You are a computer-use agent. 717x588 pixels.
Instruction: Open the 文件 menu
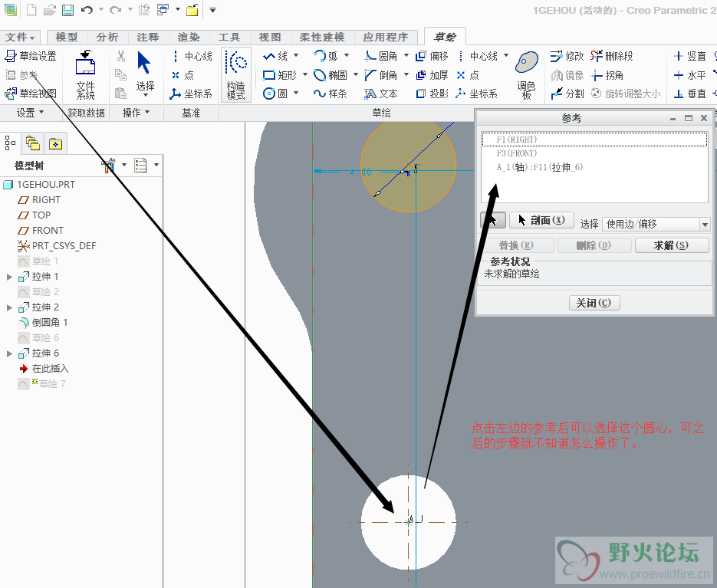(20, 37)
